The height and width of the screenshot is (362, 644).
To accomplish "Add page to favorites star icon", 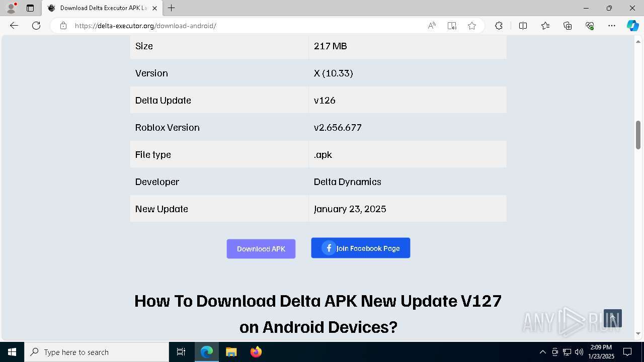I will pyautogui.click(x=472, y=26).
